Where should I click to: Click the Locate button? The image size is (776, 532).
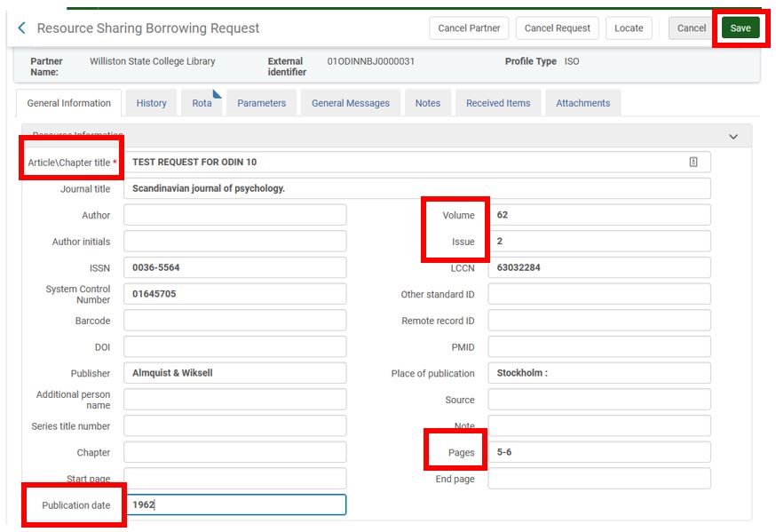tap(629, 28)
